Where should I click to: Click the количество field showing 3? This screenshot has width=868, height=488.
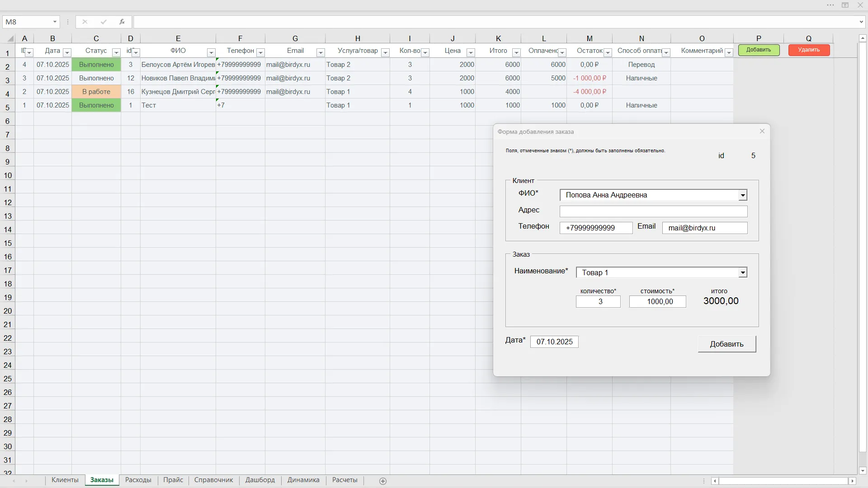click(x=598, y=301)
